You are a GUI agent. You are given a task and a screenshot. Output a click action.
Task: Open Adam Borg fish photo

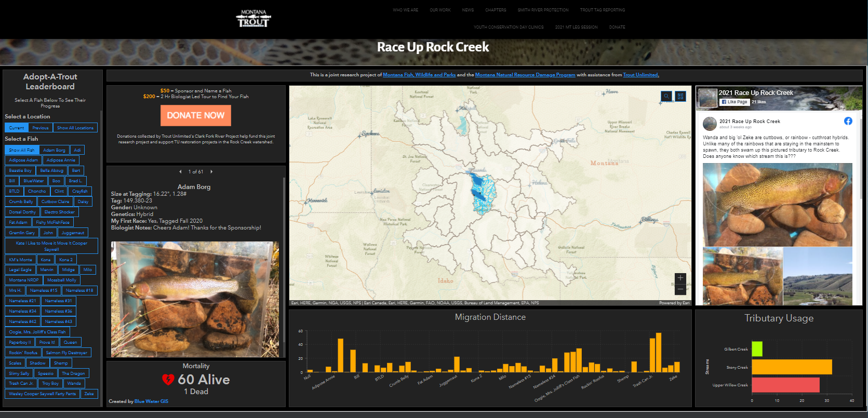pos(195,299)
